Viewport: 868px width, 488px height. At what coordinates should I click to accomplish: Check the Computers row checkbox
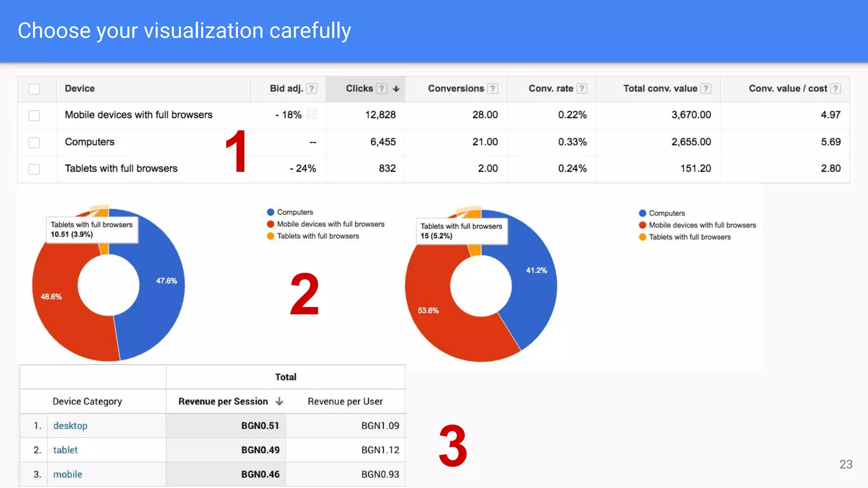pos(34,143)
